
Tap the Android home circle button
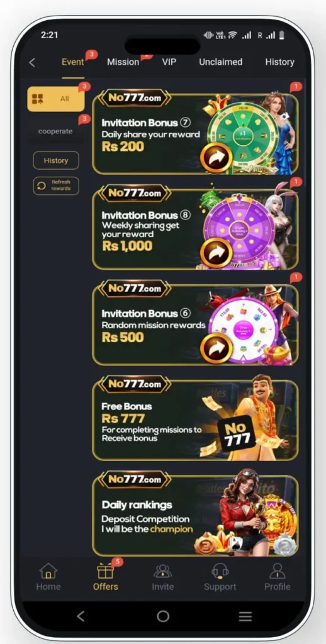163,616
